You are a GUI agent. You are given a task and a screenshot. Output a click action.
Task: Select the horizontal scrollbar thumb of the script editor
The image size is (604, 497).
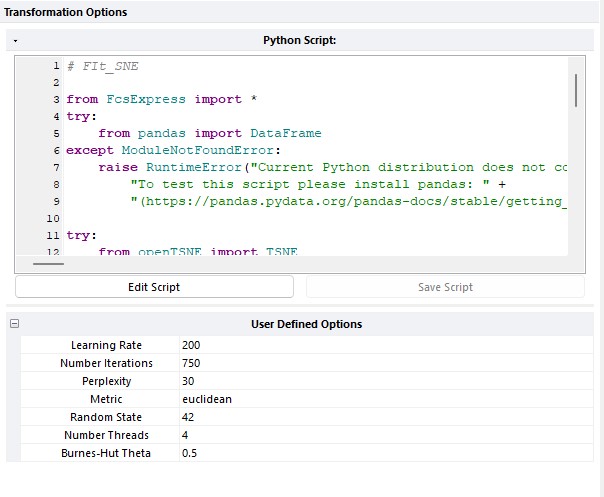(49, 264)
